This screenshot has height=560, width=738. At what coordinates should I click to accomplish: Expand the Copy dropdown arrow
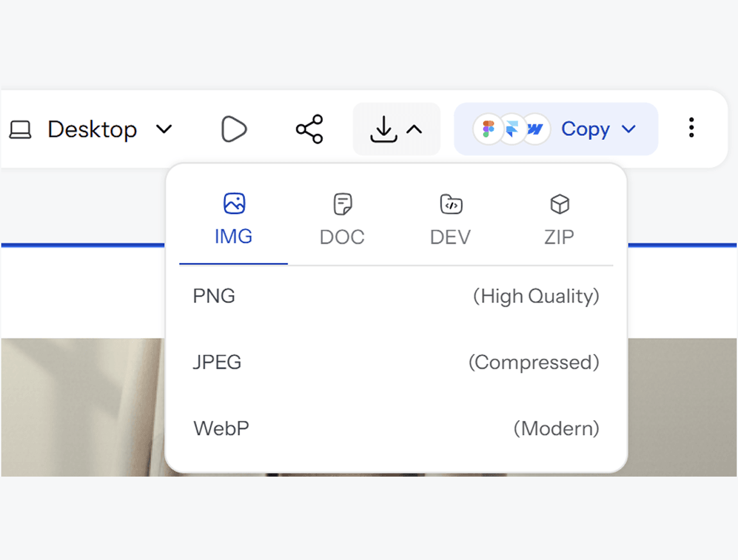click(629, 129)
